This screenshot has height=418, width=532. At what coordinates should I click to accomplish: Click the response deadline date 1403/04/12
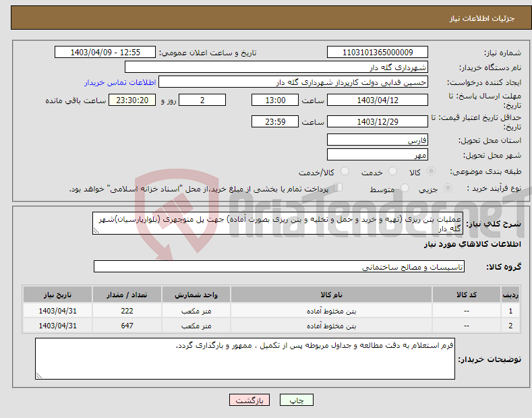(x=378, y=100)
